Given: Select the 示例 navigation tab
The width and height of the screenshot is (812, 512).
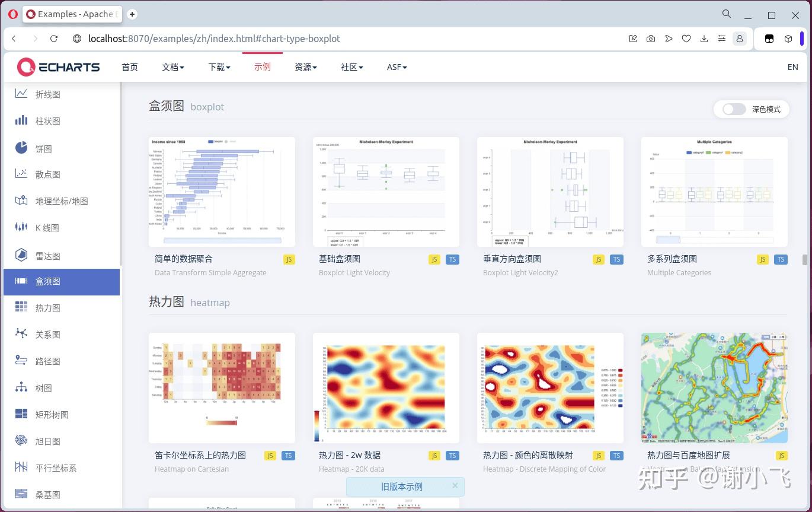Looking at the screenshot, I should (x=263, y=66).
